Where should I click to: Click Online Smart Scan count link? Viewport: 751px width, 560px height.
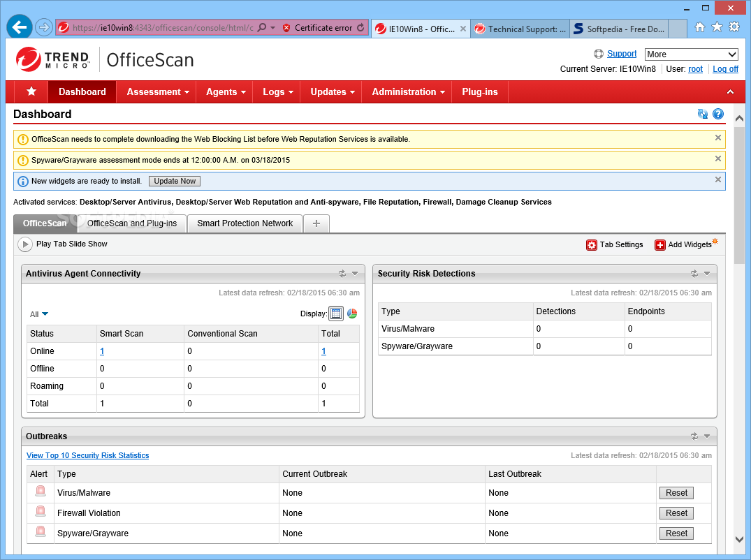click(x=102, y=351)
